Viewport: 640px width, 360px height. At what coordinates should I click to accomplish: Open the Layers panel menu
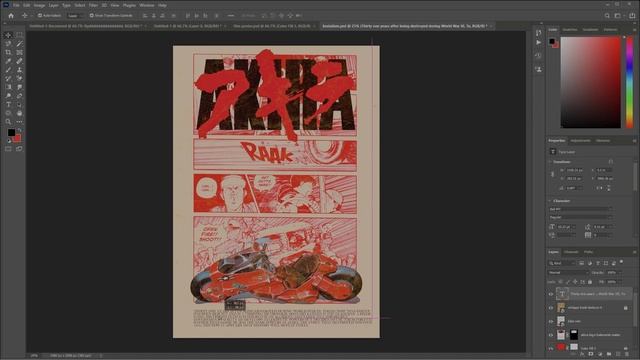[634, 252]
